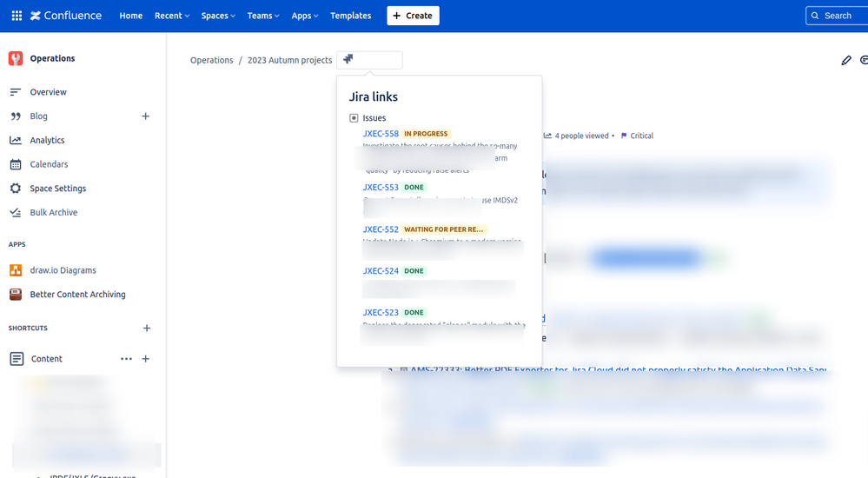The width and height of the screenshot is (868, 478).
Task: Go to Operations breadcrumb
Action: pyautogui.click(x=211, y=60)
